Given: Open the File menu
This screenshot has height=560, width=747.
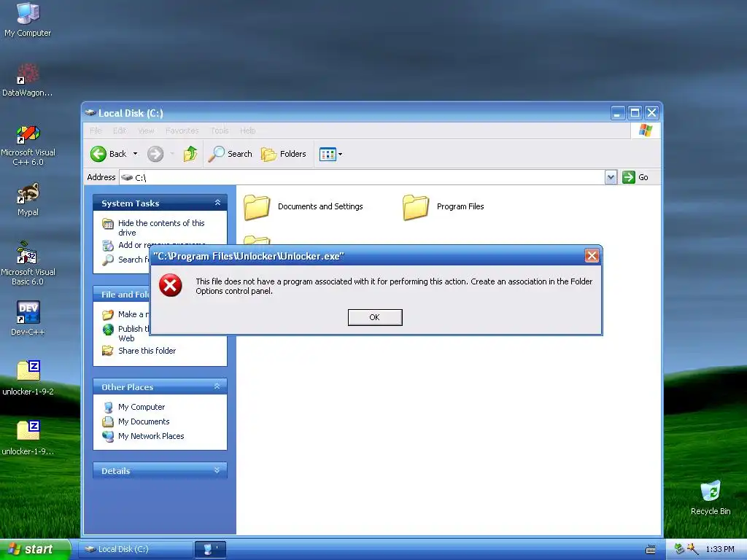Looking at the screenshot, I should click(96, 131).
